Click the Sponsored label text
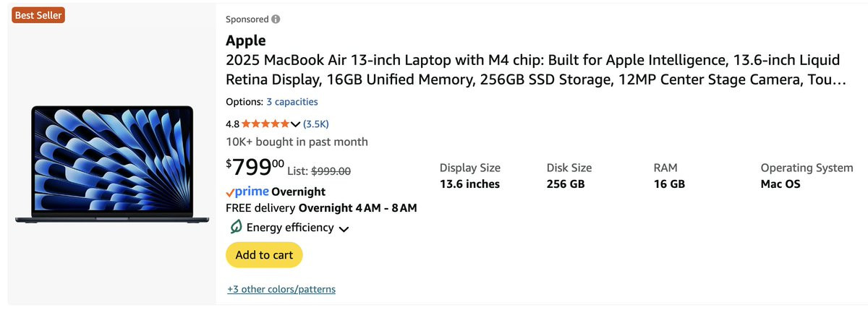The image size is (868, 310). [247, 20]
